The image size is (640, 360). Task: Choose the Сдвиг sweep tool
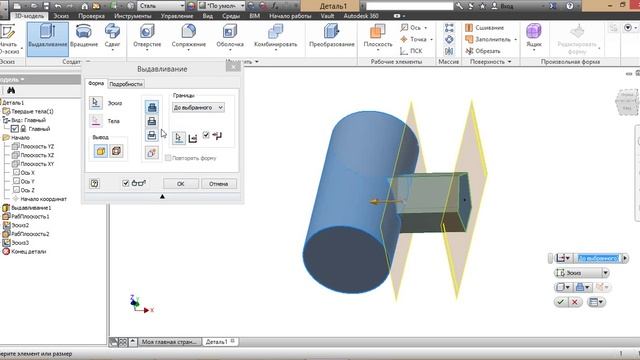112,37
